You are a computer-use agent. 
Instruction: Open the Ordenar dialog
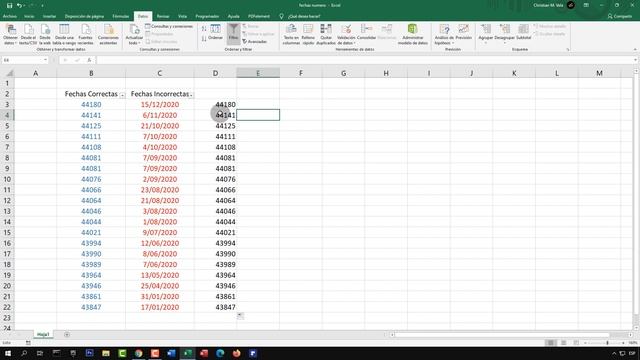[x=216, y=33]
